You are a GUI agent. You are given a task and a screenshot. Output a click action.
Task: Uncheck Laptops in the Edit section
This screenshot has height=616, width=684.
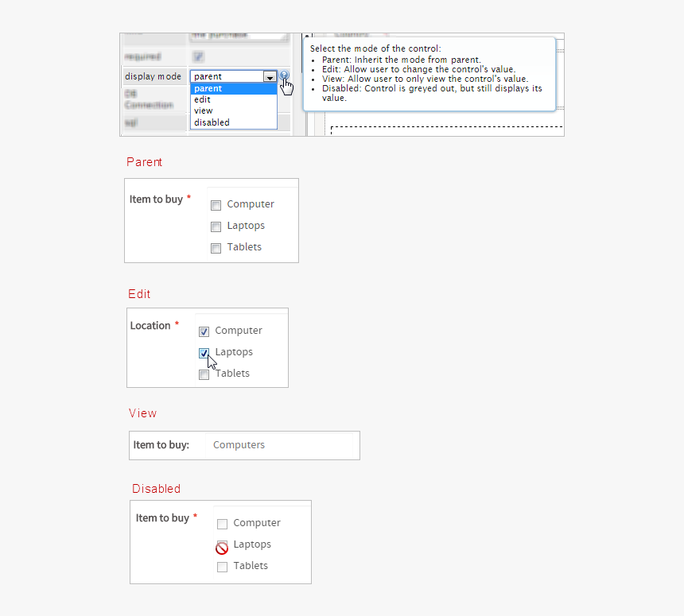(204, 353)
